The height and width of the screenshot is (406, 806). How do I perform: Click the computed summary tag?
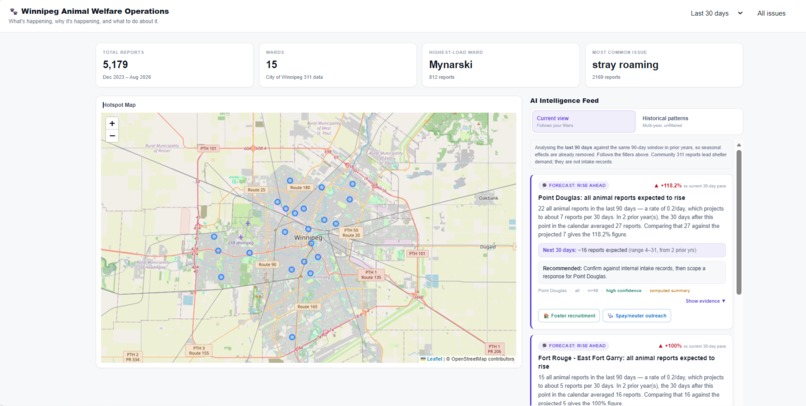point(669,291)
